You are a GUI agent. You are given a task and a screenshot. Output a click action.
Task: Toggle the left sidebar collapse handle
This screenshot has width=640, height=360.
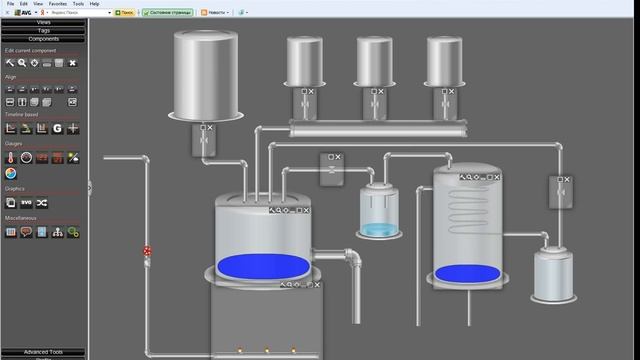coord(90,188)
